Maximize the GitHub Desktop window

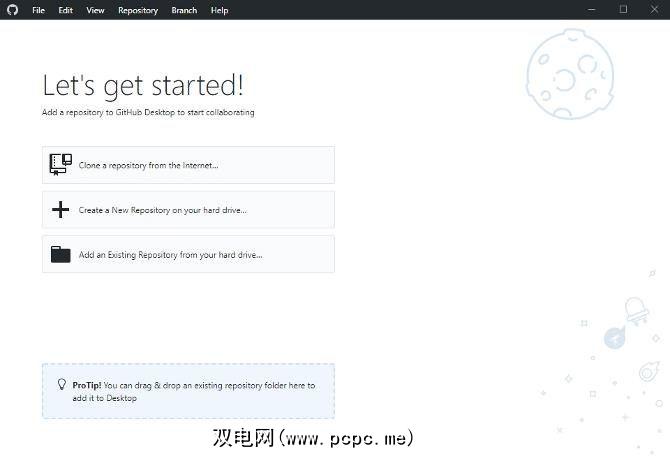[x=623, y=10]
